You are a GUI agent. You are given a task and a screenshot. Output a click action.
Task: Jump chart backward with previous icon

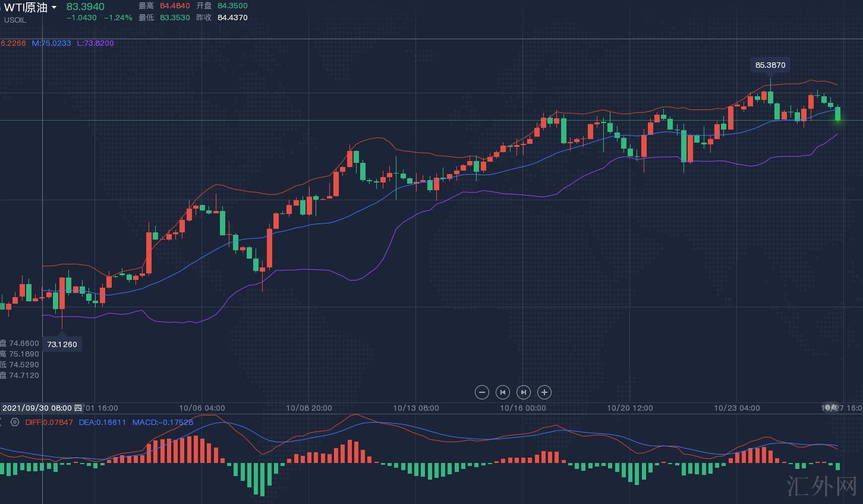coord(503,392)
